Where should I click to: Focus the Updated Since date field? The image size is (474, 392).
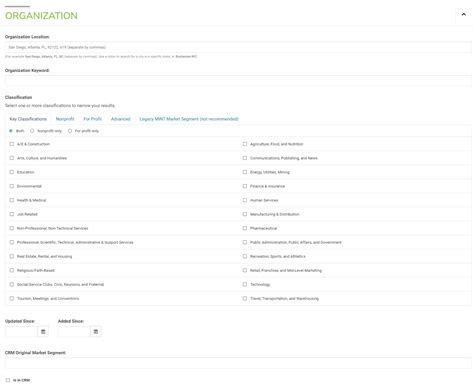pyautogui.click(x=21, y=332)
